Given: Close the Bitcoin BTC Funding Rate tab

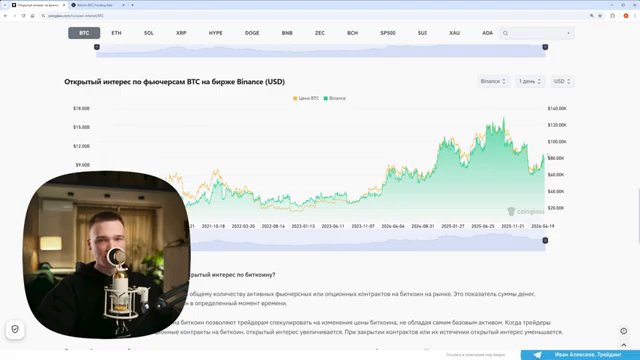Looking at the screenshot, I should [x=123, y=5].
